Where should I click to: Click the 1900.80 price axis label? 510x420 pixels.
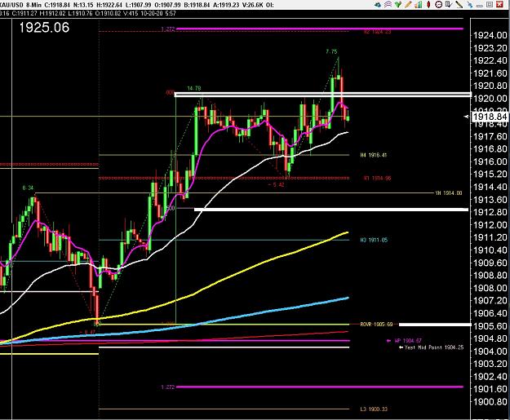[490, 402]
